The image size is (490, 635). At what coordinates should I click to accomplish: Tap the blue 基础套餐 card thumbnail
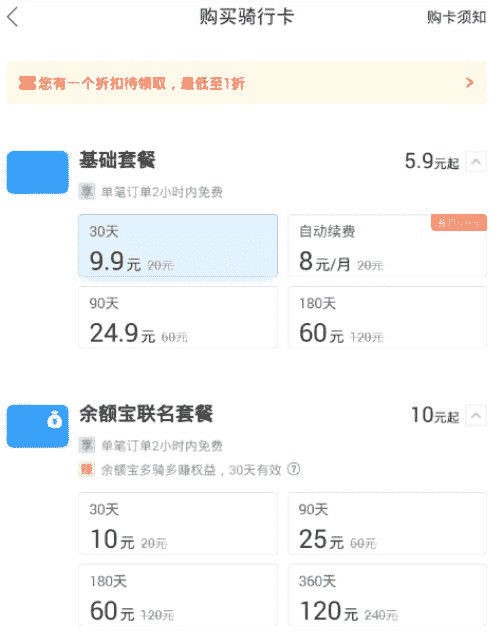[x=38, y=172]
